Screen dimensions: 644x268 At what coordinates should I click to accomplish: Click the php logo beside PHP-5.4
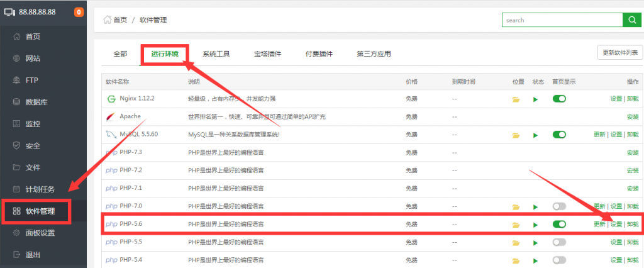pyautogui.click(x=111, y=260)
